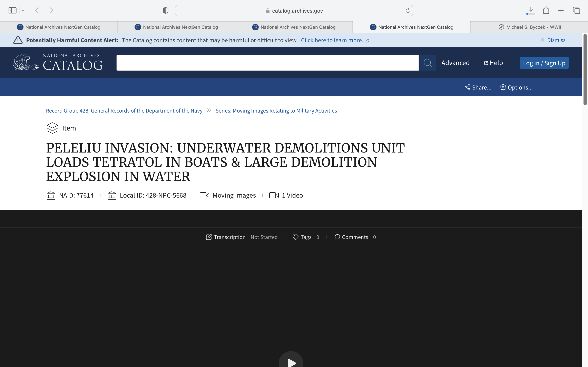Screen dimensions: 588x367
Task: Toggle the Safari sidebar
Action: pos(12,10)
